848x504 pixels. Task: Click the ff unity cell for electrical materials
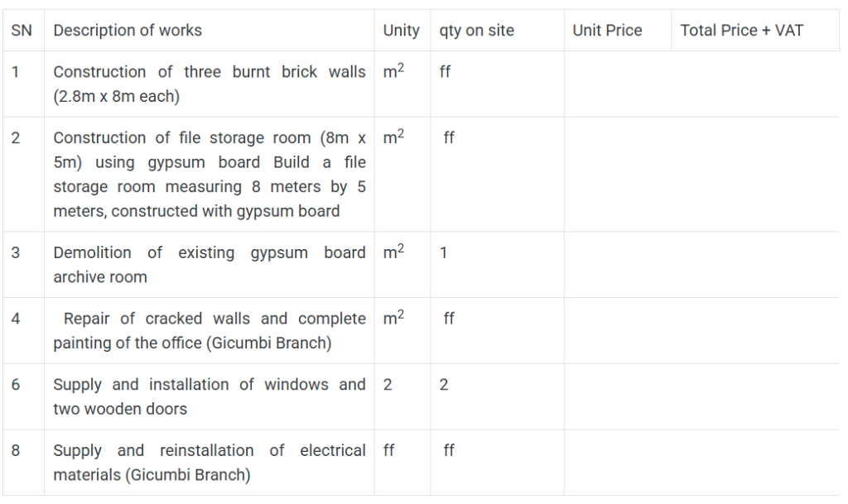(x=389, y=451)
